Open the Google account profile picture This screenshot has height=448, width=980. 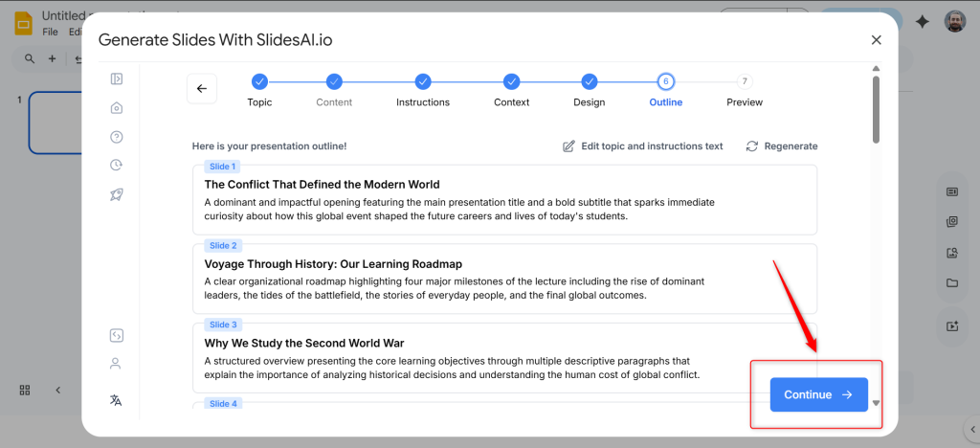[x=954, y=21]
